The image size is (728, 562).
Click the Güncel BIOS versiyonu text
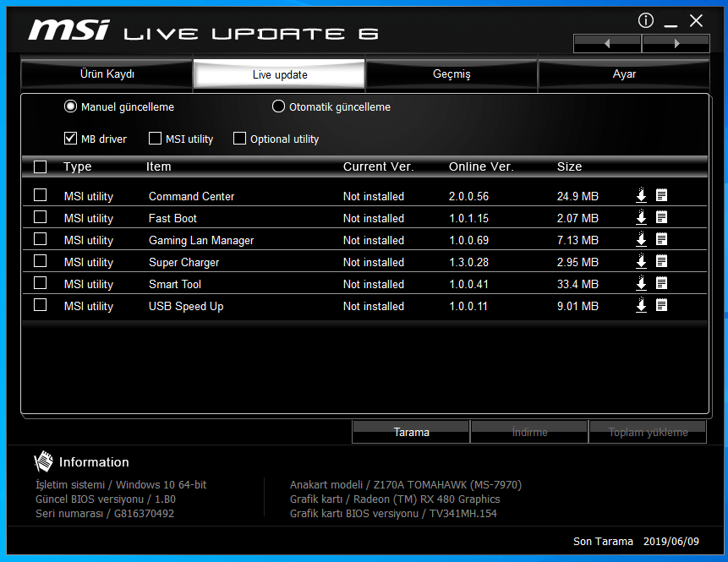[106, 499]
